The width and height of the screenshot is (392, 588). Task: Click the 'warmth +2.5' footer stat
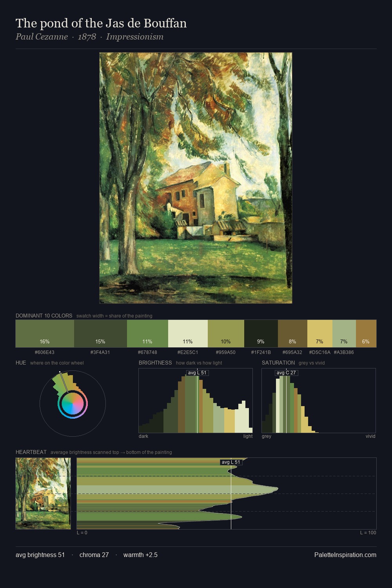click(140, 555)
